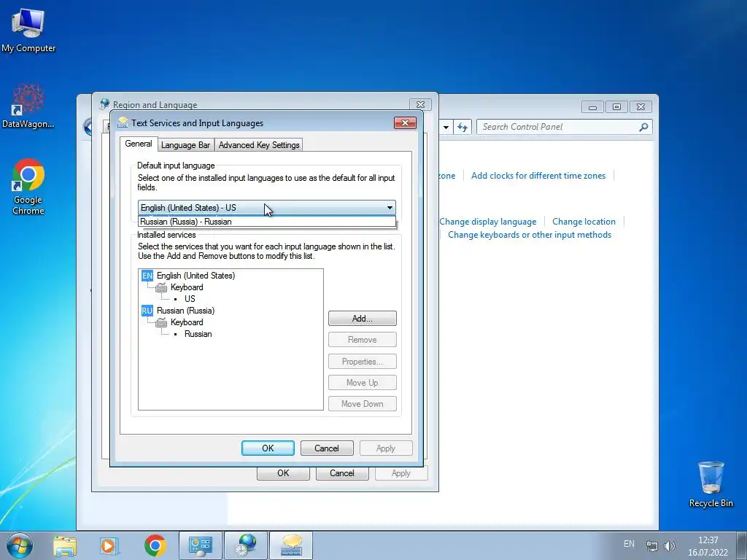The width and height of the screenshot is (747, 560).
Task: Click the Move Down button
Action: pos(362,404)
